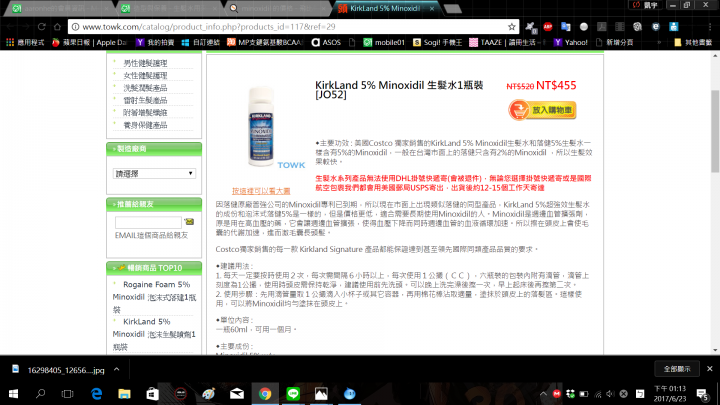Open the ASOS bookmark
The image size is (720, 405).
pyautogui.click(x=326, y=42)
